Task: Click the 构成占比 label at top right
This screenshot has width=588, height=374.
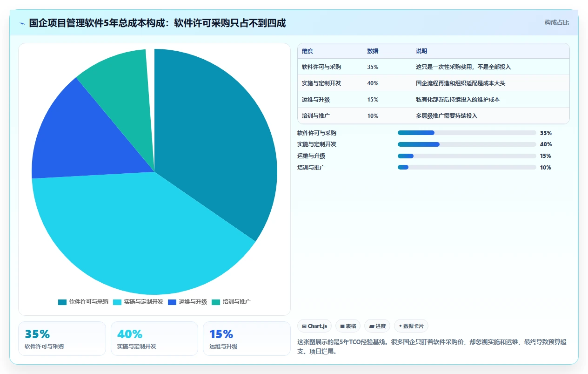Action: pyautogui.click(x=557, y=22)
